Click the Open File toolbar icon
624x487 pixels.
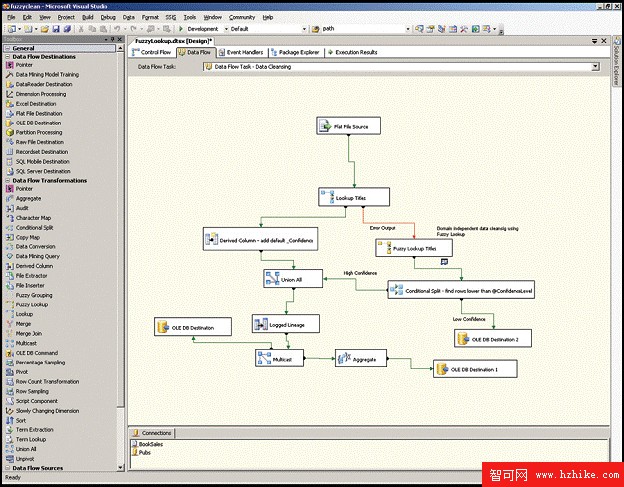[45, 29]
